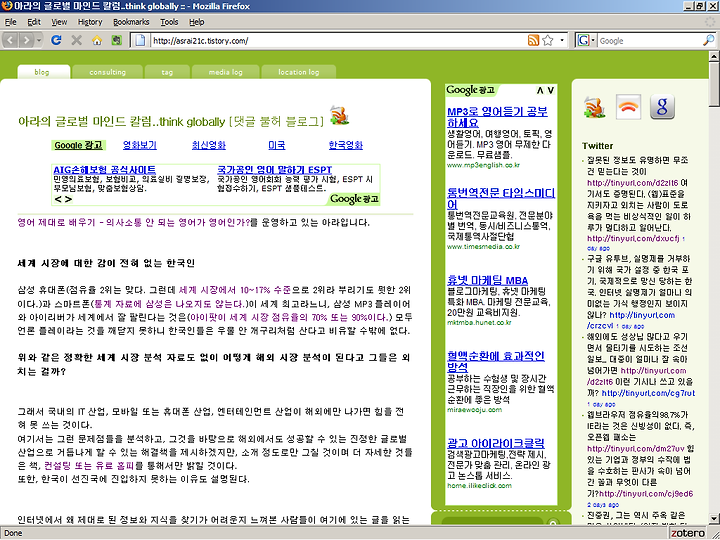This screenshot has height=540, width=720.
Task: Select the blog tab
Action: (44, 72)
